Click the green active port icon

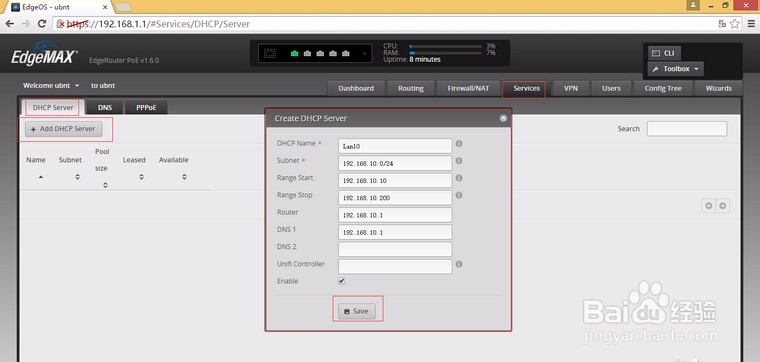pyautogui.click(x=294, y=53)
